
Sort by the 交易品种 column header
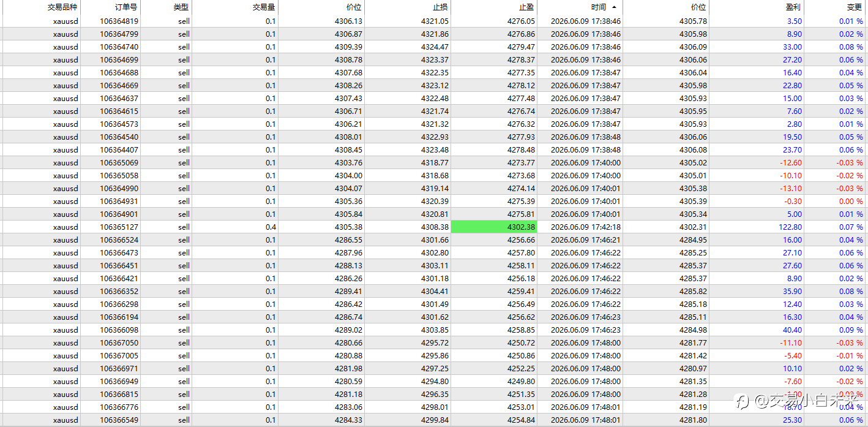tap(62, 7)
